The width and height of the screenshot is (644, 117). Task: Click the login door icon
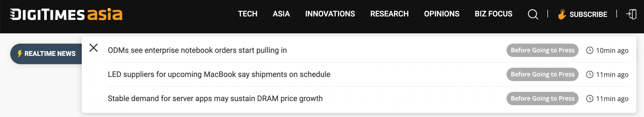[631, 14]
